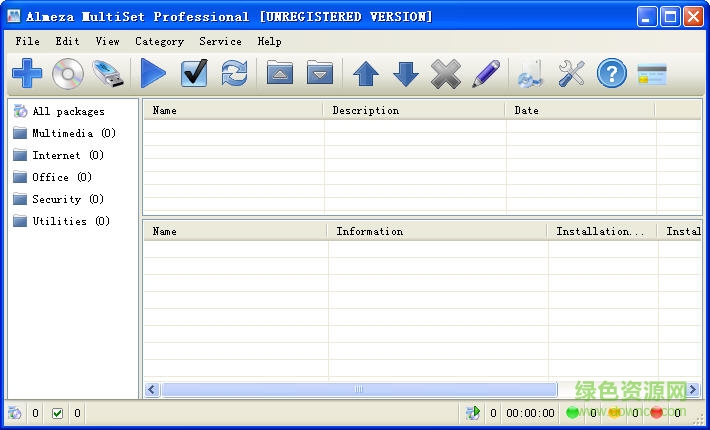The image size is (710, 430).
Task: Open the Service menu
Action: coord(220,41)
